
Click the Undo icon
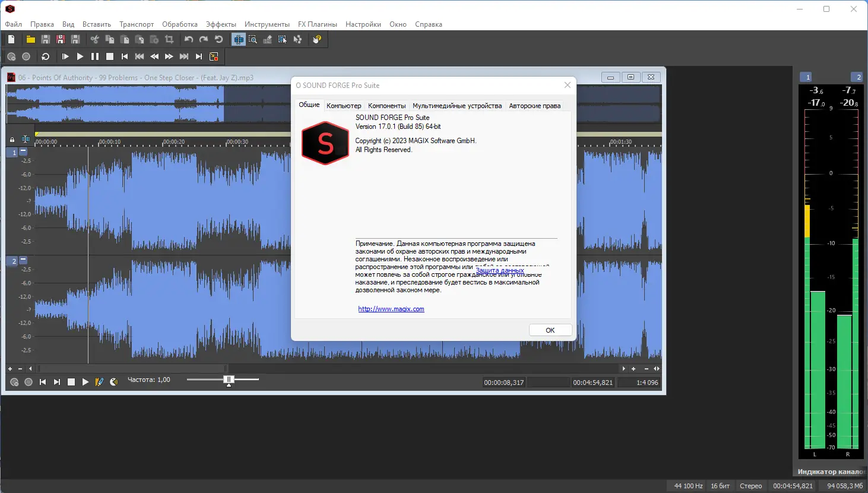coord(189,39)
